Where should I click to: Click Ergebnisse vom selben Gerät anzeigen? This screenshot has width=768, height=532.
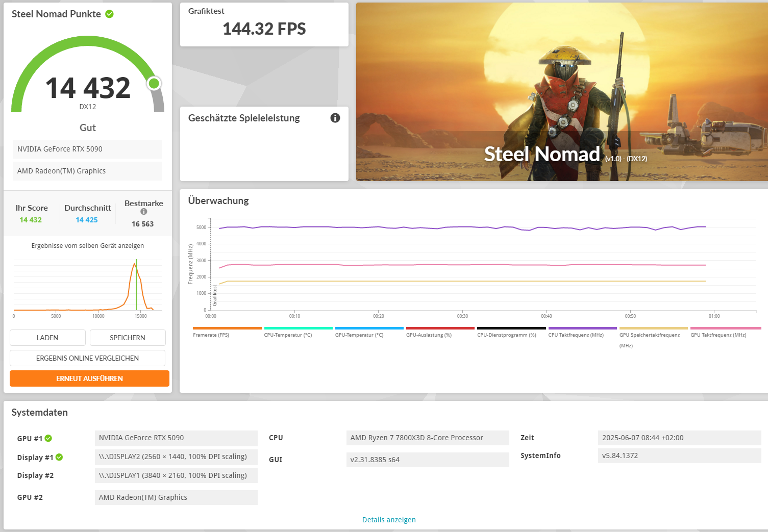[88, 245]
